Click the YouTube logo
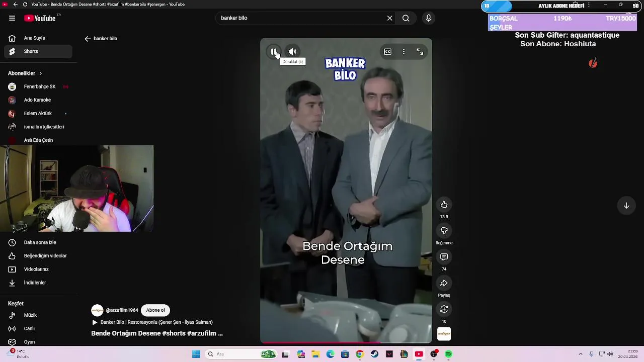Viewport: 644px width, 362px height. coord(40,18)
